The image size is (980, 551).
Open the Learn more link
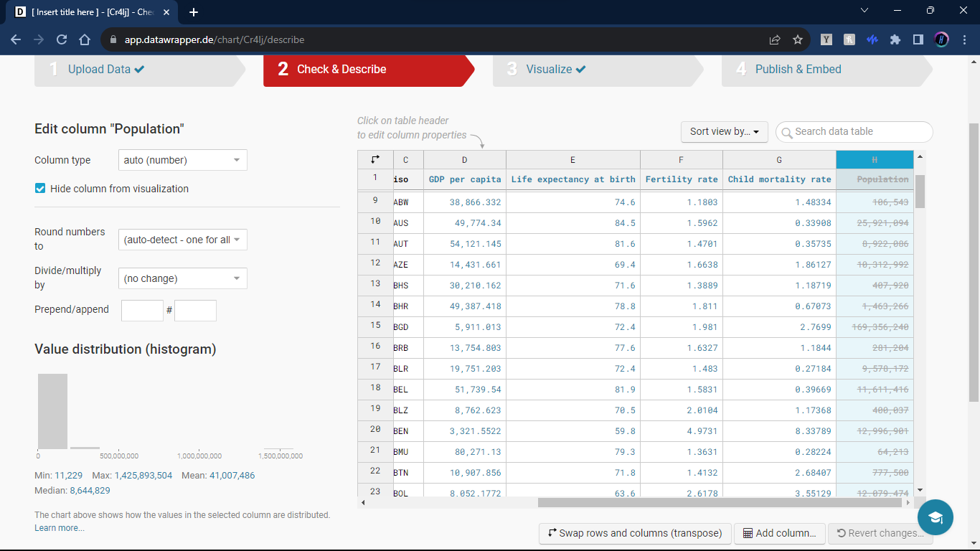point(60,528)
